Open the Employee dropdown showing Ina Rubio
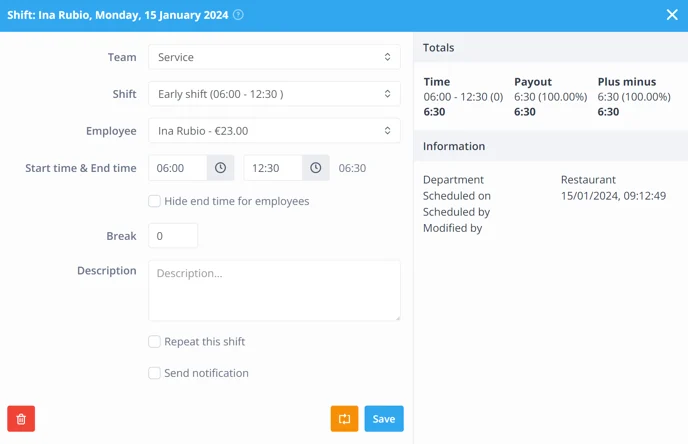The image size is (688, 444). 274,131
